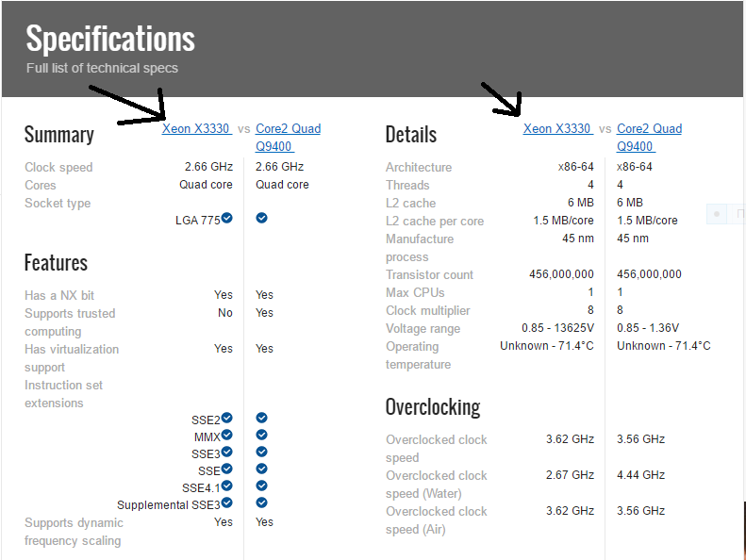
Task: Click the check mark after Supplemental SSE3 label
Action: [x=227, y=502]
